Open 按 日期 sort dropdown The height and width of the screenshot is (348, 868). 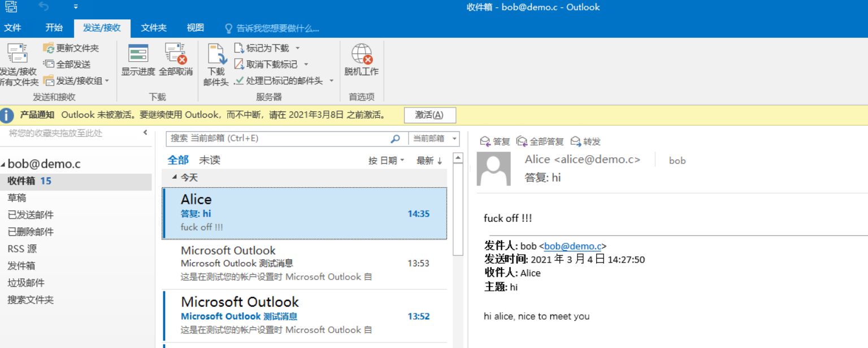(x=387, y=161)
